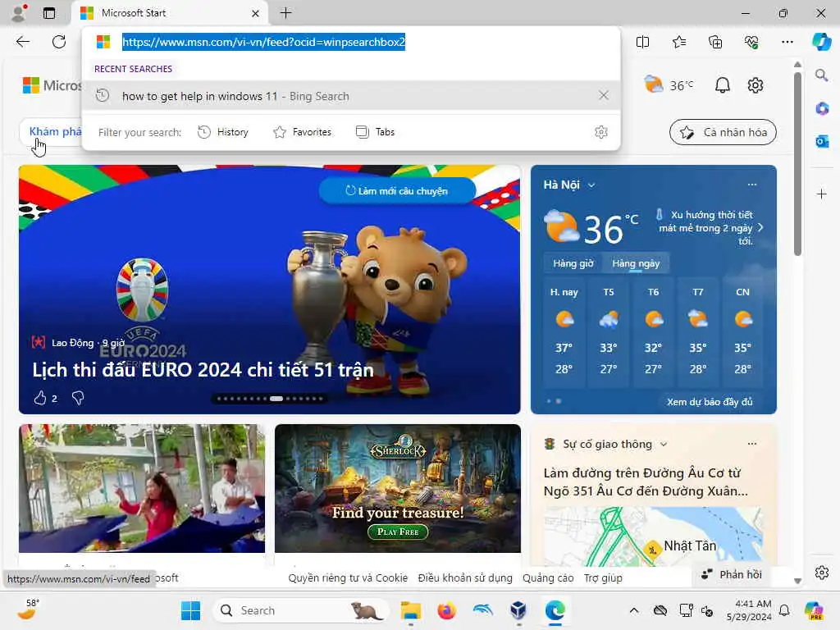
Task: Switch weather to Hàng ngày tab
Action: (636, 263)
